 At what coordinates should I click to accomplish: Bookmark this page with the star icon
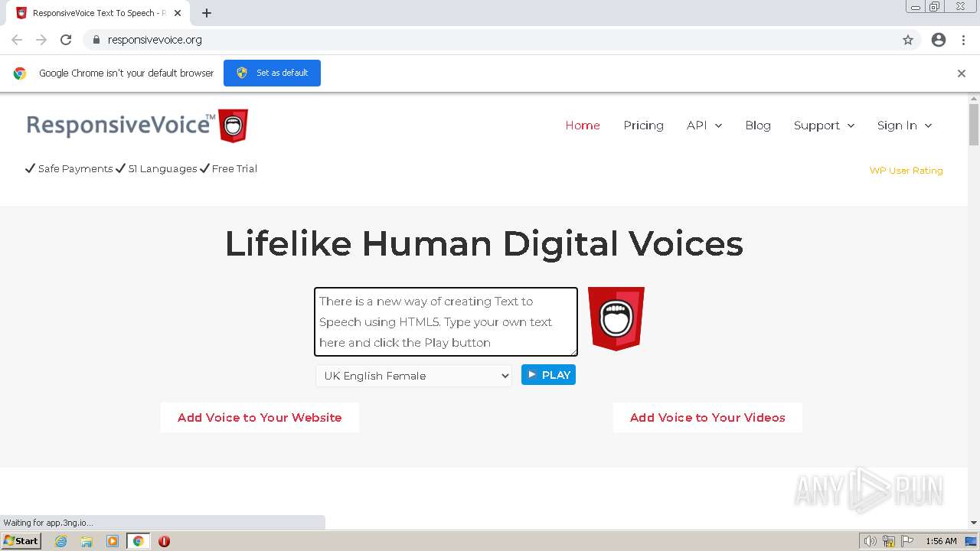pyautogui.click(x=908, y=40)
